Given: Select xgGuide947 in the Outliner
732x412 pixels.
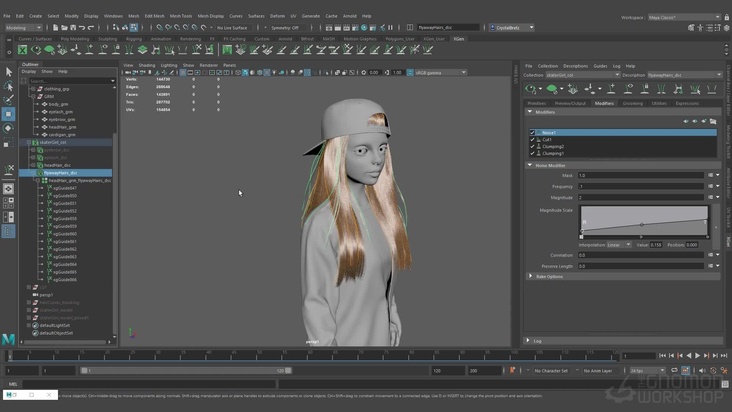Looking at the screenshot, I should [64, 188].
